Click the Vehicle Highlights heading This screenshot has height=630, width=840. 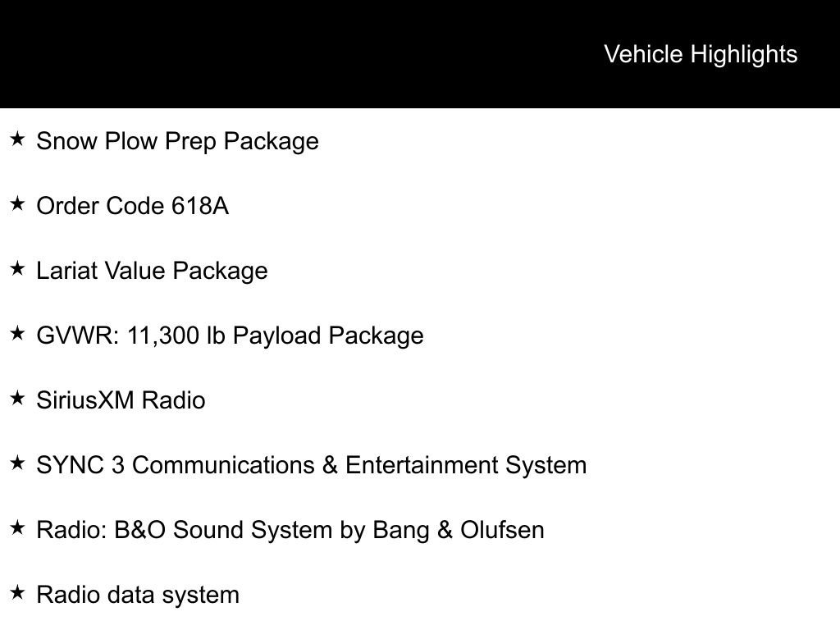[x=701, y=54]
